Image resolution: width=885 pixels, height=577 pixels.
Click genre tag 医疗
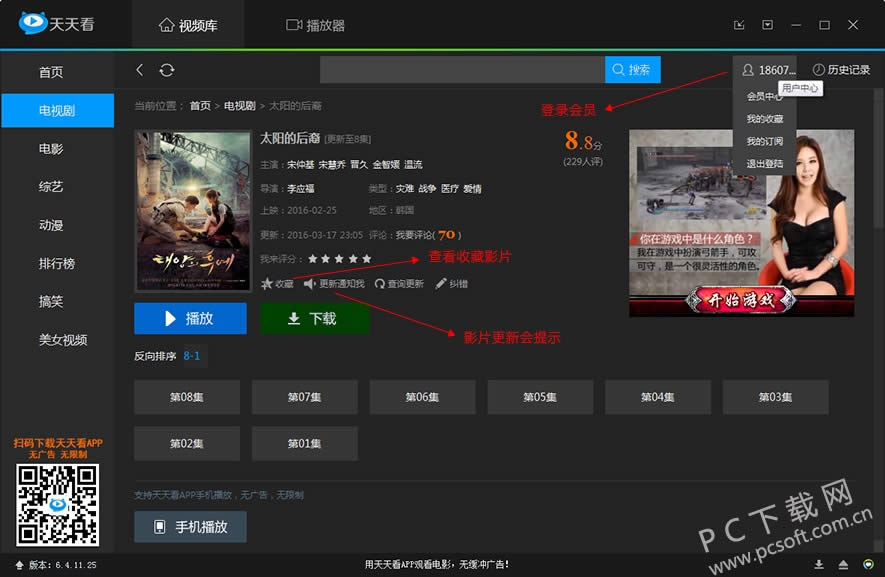pyautogui.click(x=449, y=189)
